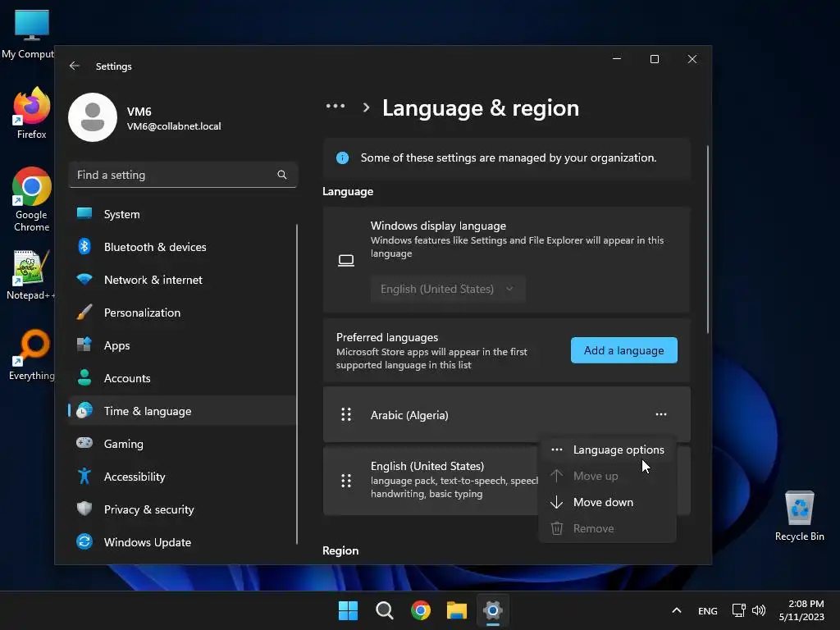Open Network & internet settings
This screenshot has height=630, width=840.
(x=182, y=280)
